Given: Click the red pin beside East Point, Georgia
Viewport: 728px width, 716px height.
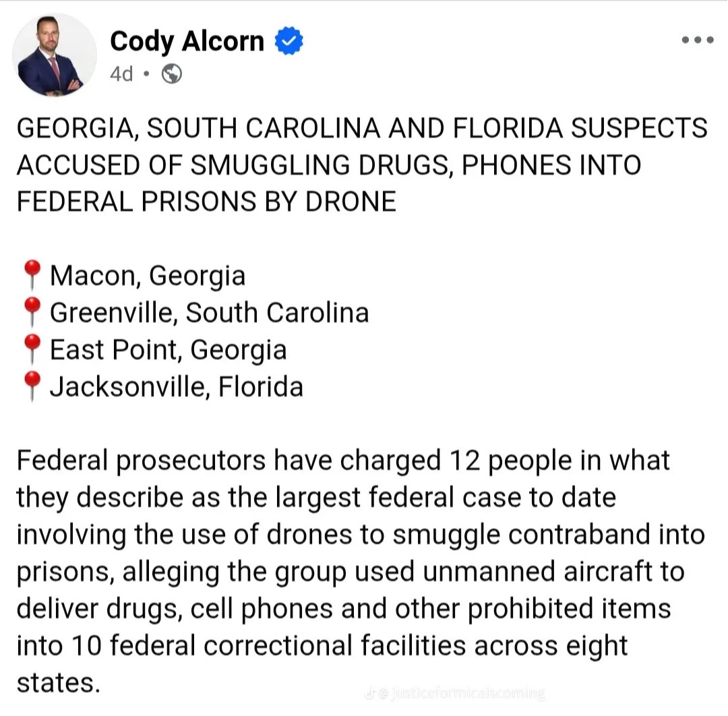Looking at the screenshot, I should point(32,349).
